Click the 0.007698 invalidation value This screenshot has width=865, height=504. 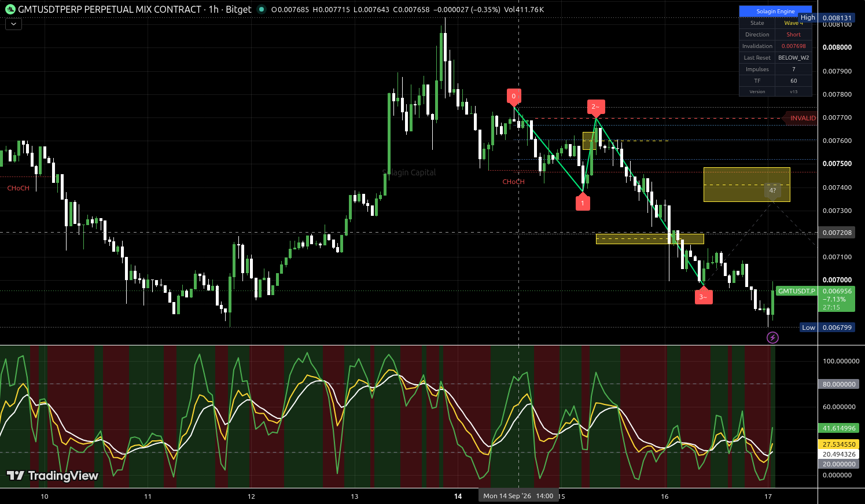(x=793, y=46)
